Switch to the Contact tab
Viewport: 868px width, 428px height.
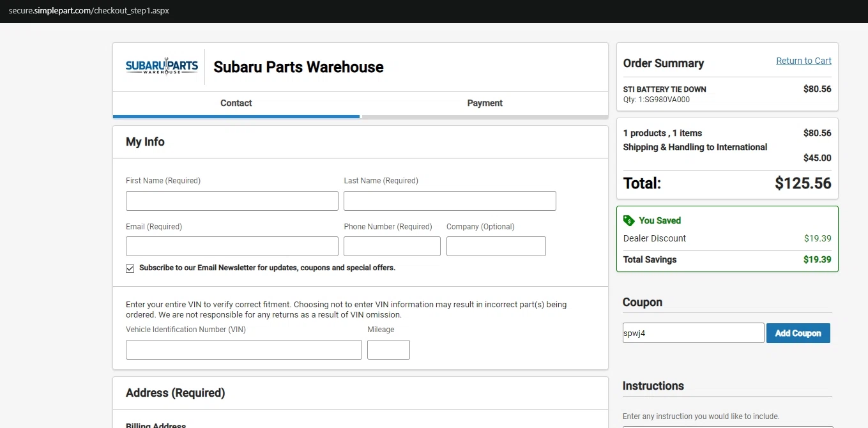236,103
